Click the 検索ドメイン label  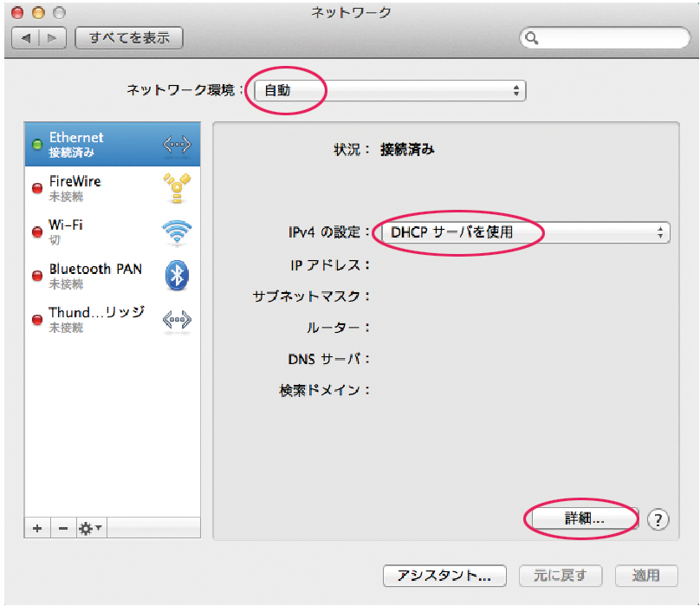(x=324, y=390)
